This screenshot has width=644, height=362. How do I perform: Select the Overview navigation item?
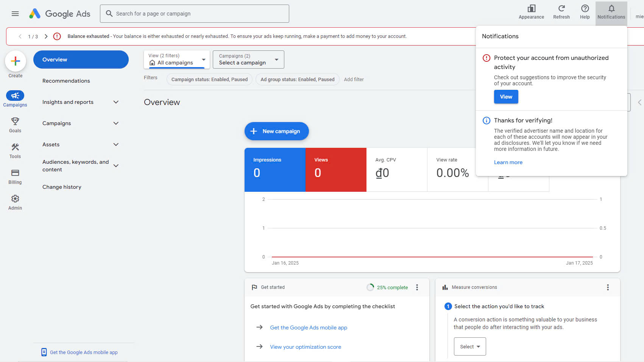point(81,60)
